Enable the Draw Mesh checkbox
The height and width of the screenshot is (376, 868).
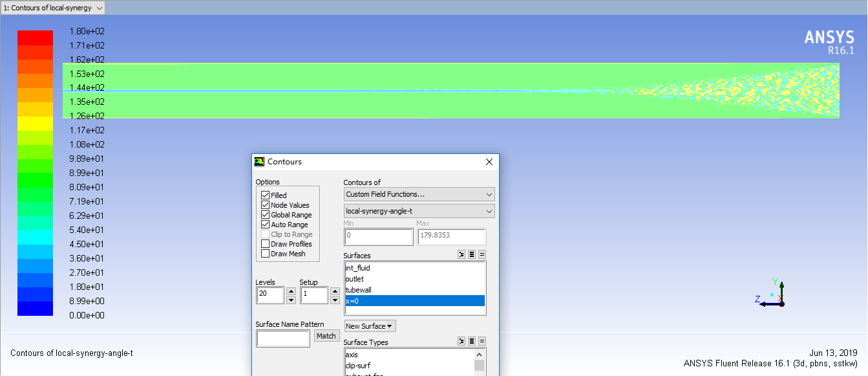click(265, 254)
